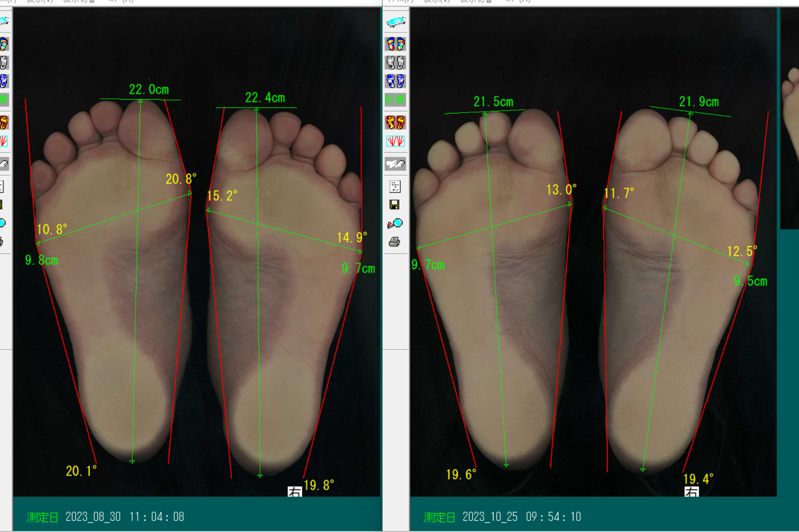Toggle the red toe lines icon in right toolbar
799x532 pixels.
click(395, 141)
